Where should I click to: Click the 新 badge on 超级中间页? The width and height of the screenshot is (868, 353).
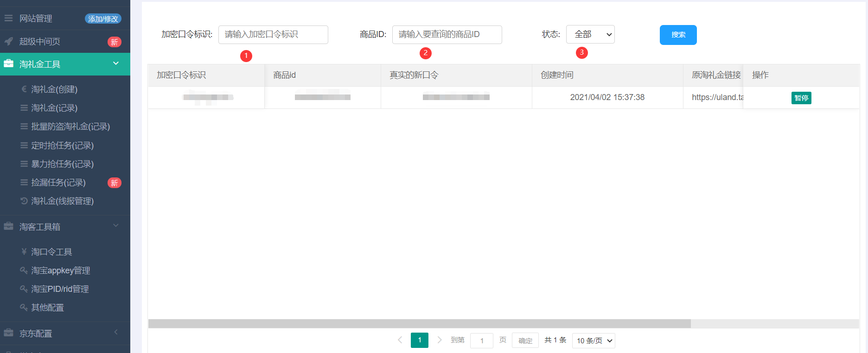[115, 42]
